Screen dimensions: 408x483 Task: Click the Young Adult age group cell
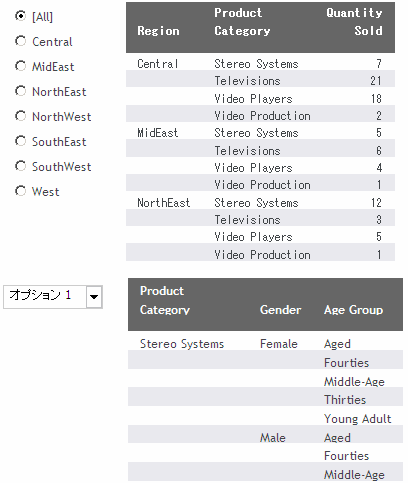(x=357, y=419)
